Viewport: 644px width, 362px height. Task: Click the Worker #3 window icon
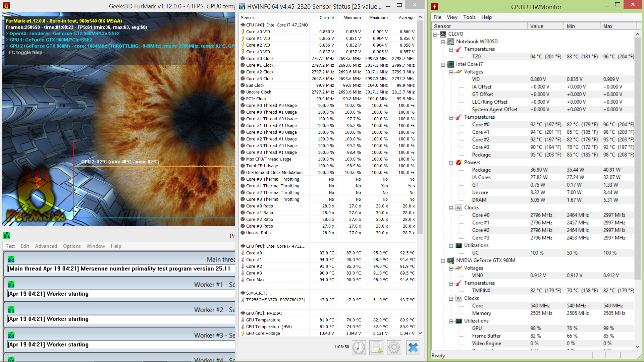coord(11,335)
